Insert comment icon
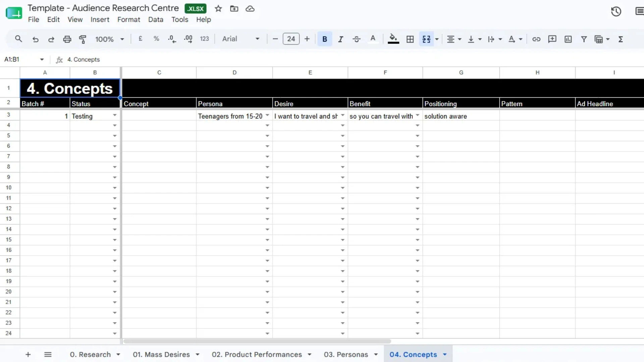This screenshot has height=362, width=644. pyautogui.click(x=552, y=39)
